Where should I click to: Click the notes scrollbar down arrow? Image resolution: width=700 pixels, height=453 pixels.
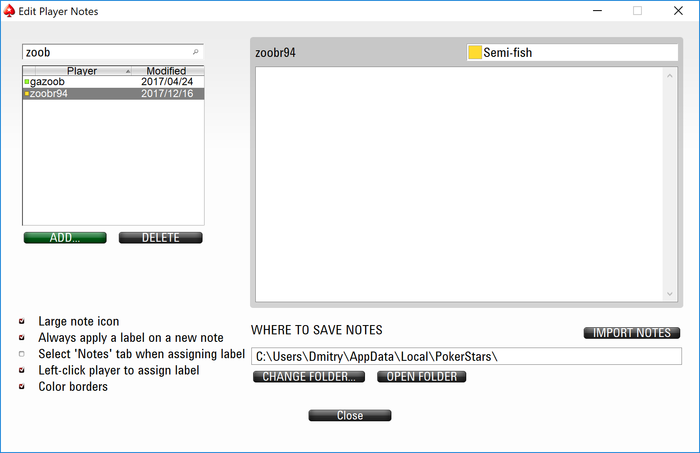(670, 294)
